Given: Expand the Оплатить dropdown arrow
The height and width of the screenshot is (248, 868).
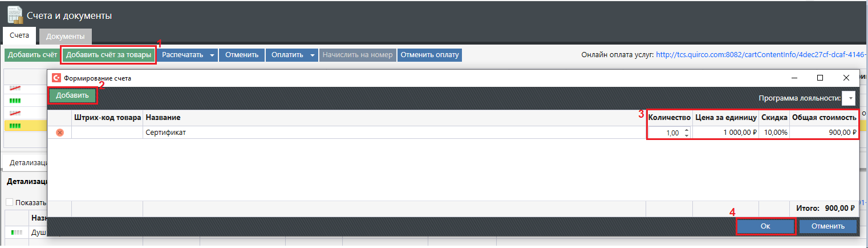Looking at the screenshot, I should [313, 55].
